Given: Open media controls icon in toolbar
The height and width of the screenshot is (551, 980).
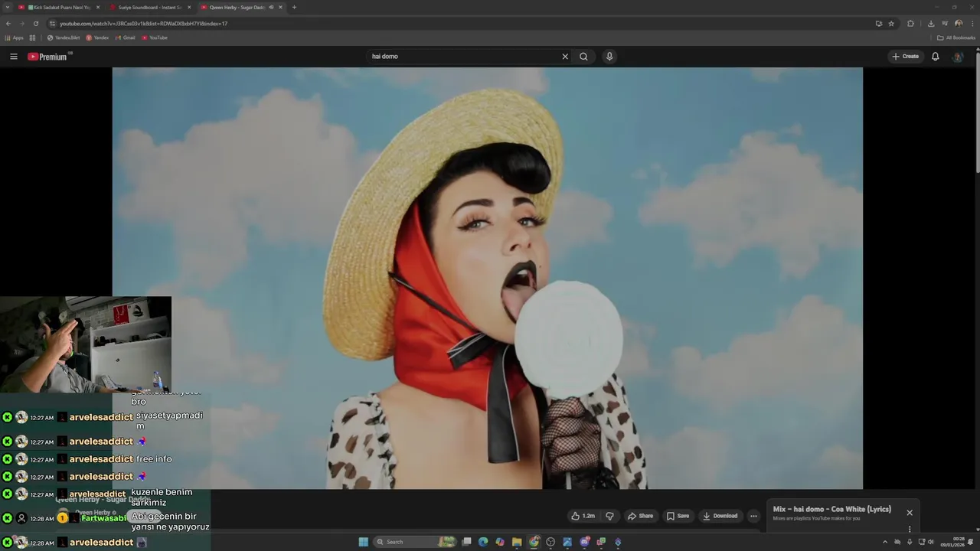Looking at the screenshot, I should (x=945, y=24).
